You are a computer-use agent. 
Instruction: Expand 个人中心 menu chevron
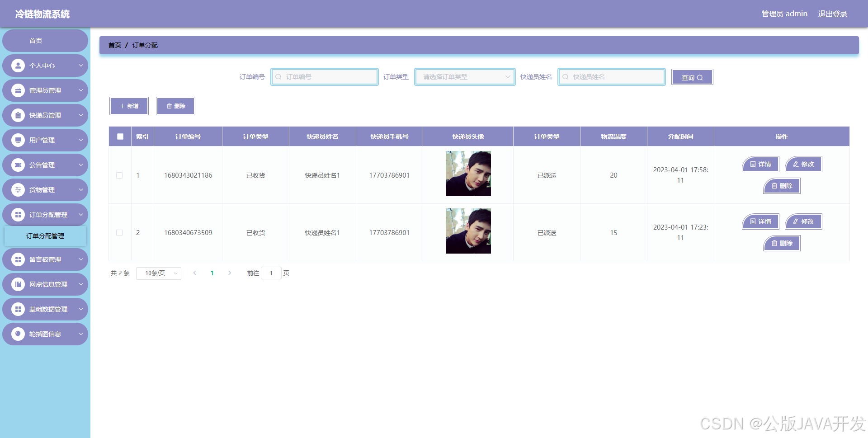pos(81,66)
